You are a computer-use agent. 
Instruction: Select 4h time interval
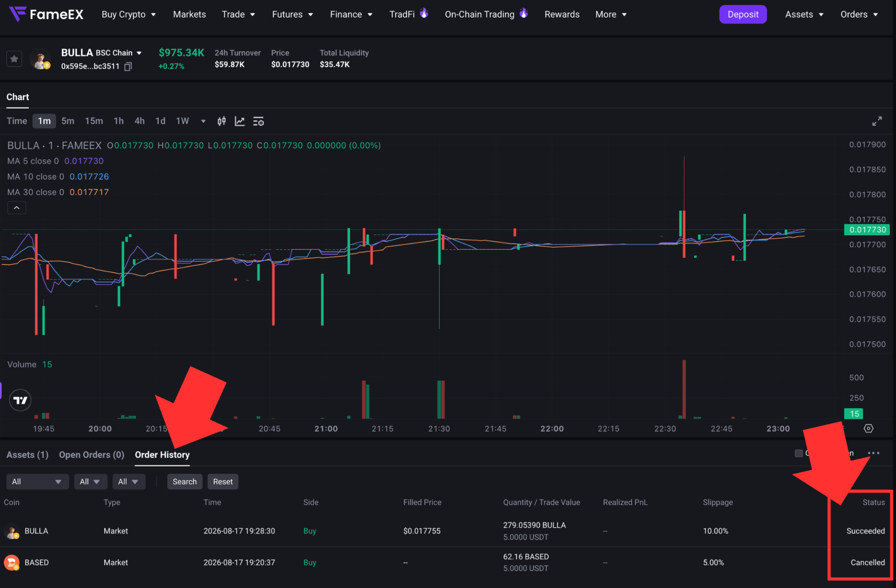pos(140,121)
